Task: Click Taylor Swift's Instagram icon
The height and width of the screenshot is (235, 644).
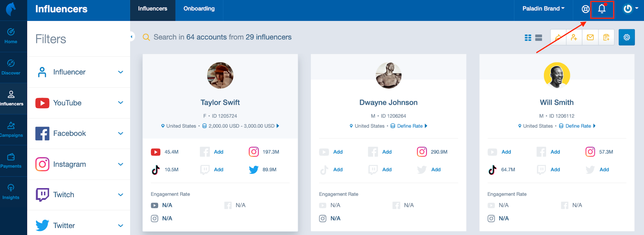Action: click(254, 152)
